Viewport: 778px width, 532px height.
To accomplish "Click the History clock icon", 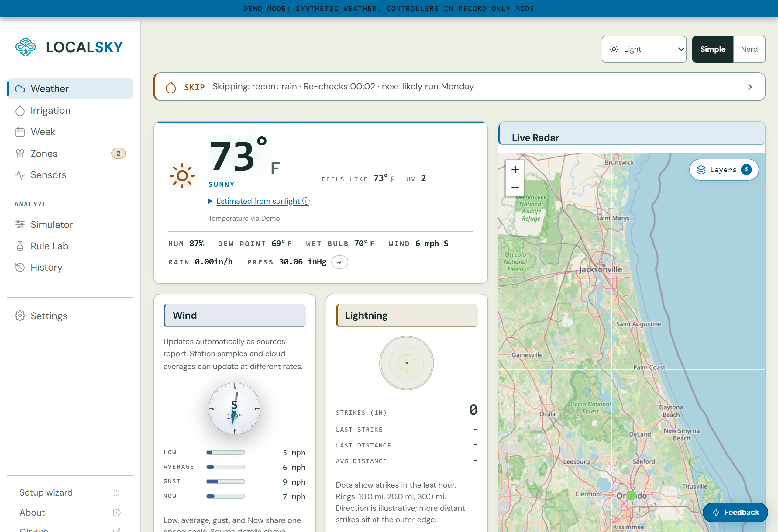I will coord(20,267).
